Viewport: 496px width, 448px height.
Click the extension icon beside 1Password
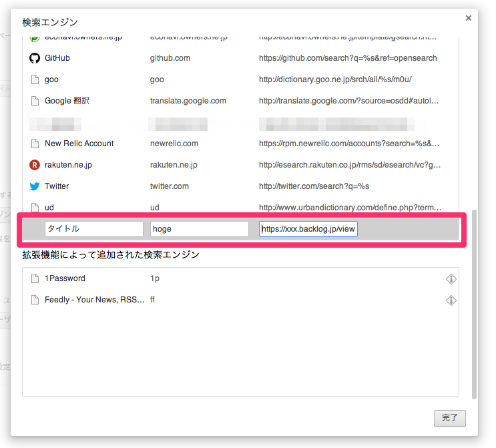coord(451,278)
